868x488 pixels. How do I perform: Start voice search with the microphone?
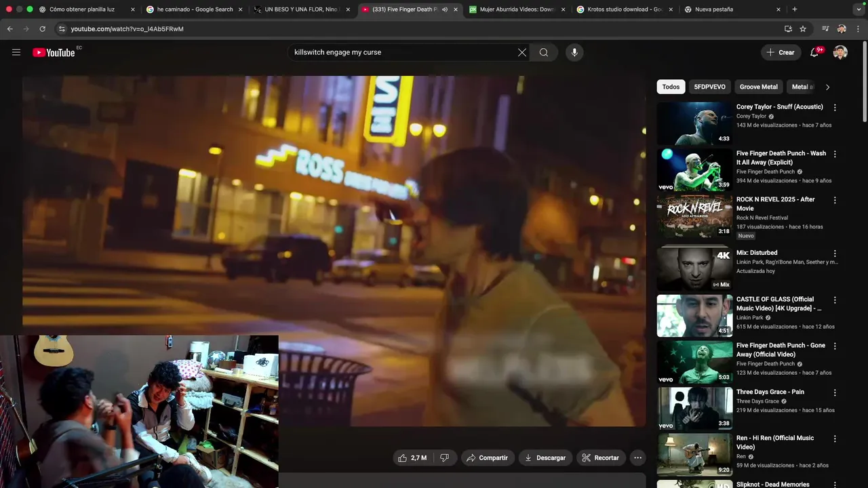point(574,52)
